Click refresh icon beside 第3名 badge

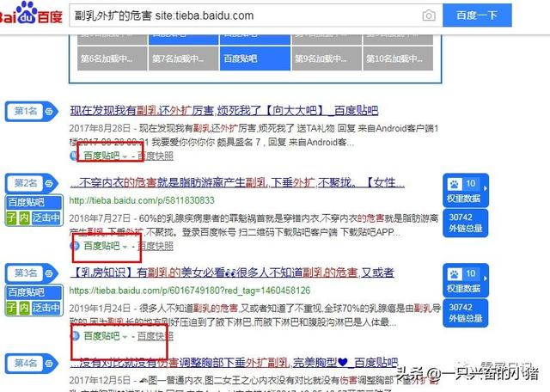[x=49, y=273]
